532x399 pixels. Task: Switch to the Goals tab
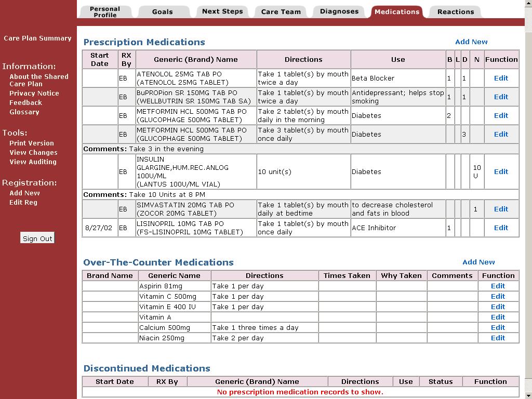click(162, 11)
